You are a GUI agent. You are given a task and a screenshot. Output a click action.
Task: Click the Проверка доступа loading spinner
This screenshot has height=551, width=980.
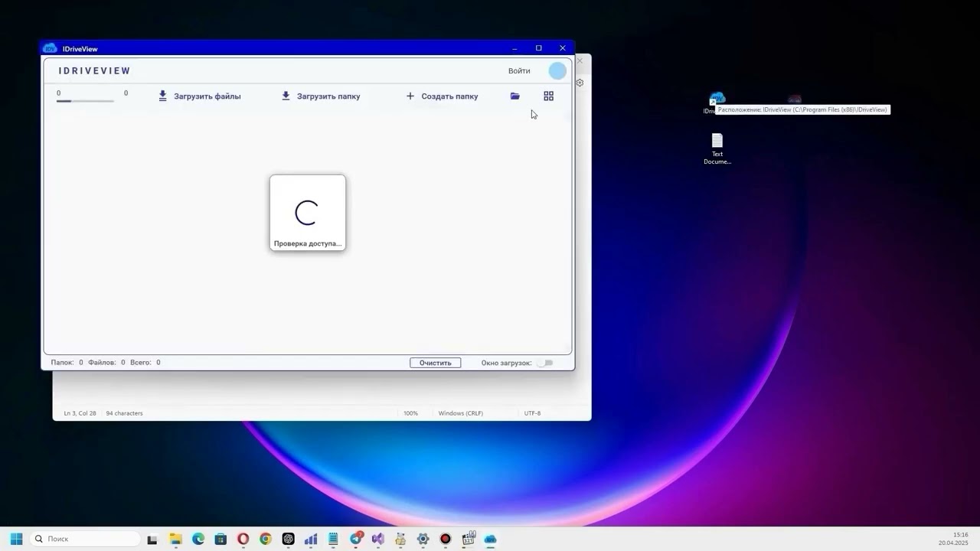(x=307, y=213)
